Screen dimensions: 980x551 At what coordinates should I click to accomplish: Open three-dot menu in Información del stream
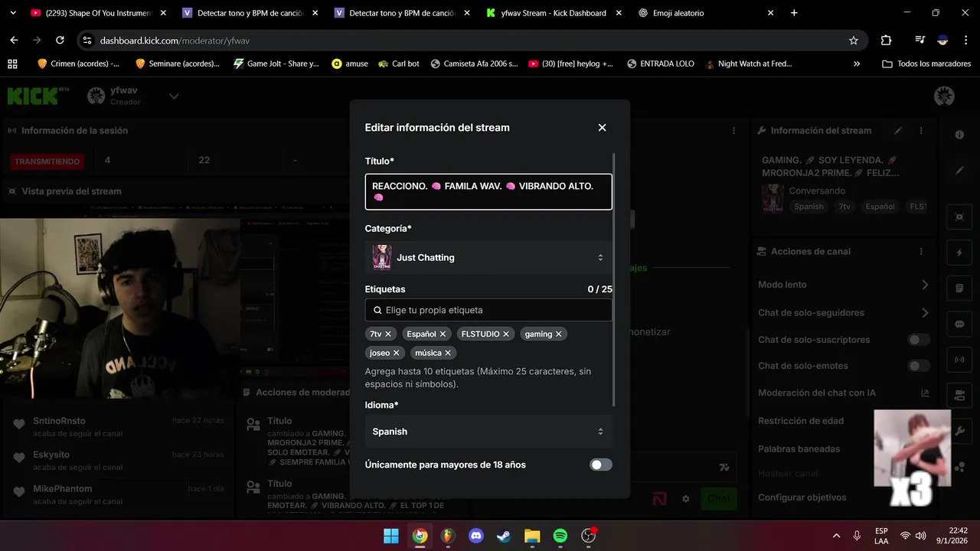click(x=921, y=131)
